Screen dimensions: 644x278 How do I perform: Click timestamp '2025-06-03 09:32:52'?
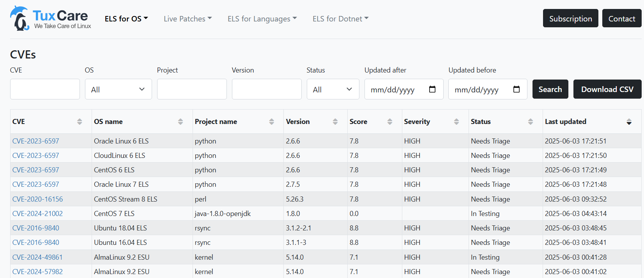tap(575, 199)
